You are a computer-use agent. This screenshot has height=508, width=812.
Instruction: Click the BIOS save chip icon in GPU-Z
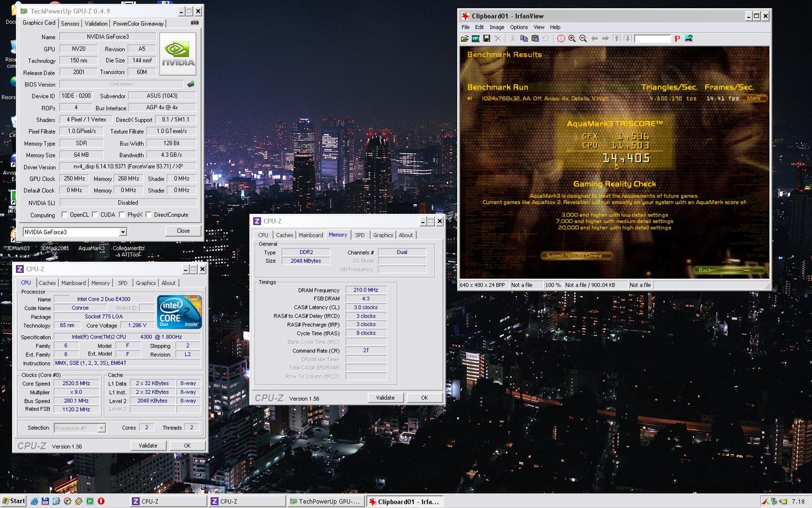click(191, 84)
